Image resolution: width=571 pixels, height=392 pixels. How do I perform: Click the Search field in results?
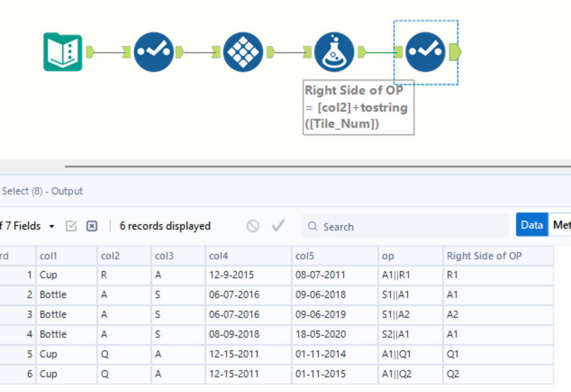(405, 226)
